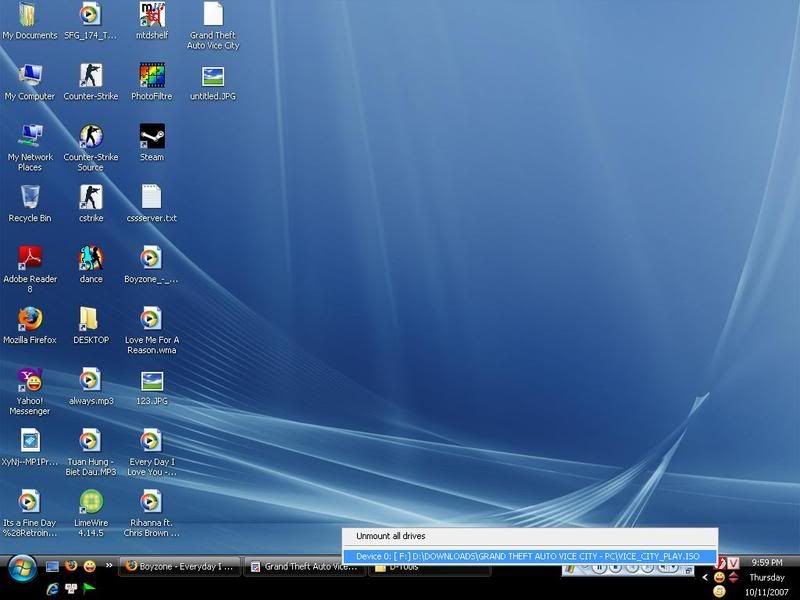The height and width of the screenshot is (600, 800).
Task: Launch the Counter-Strike shortcut
Action: click(90, 82)
